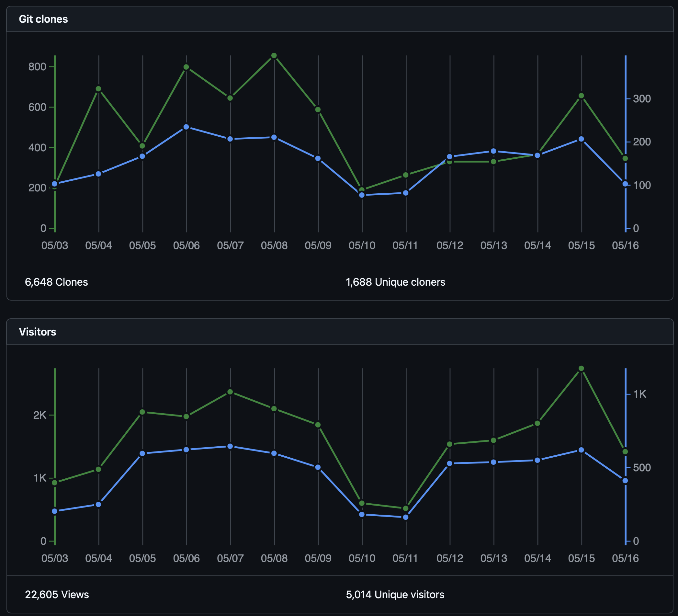Screen dimensions: 678x616
Task: Click the green views data point for 05/16
Action: pos(625,451)
